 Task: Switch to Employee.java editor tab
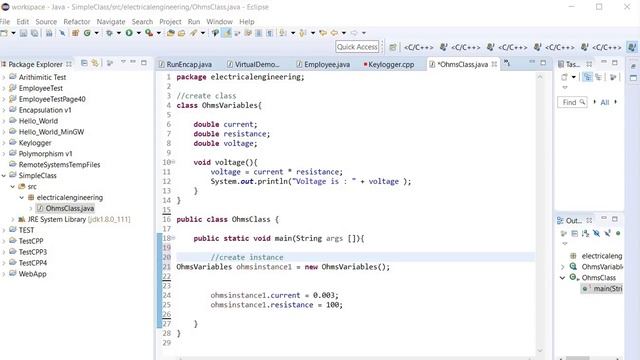(323, 64)
